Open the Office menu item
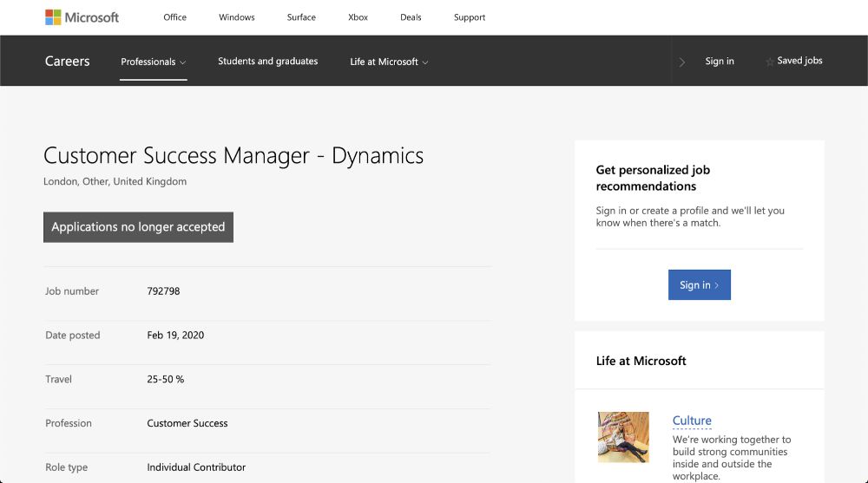Screen dimensions: 868x483 click(x=175, y=17)
